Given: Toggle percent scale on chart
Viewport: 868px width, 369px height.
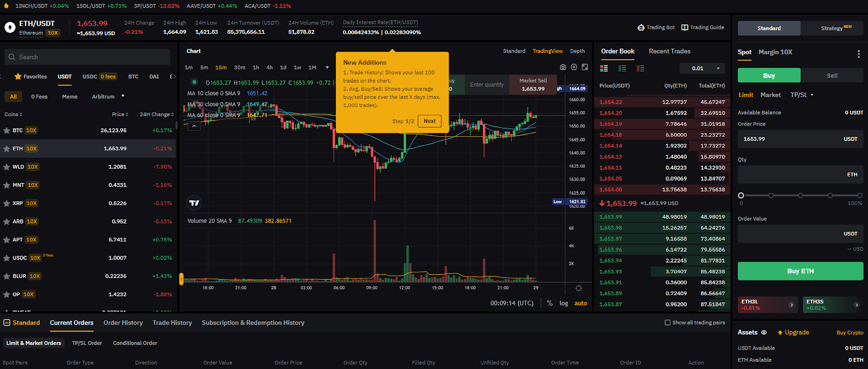Looking at the screenshot, I should coord(550,303).
